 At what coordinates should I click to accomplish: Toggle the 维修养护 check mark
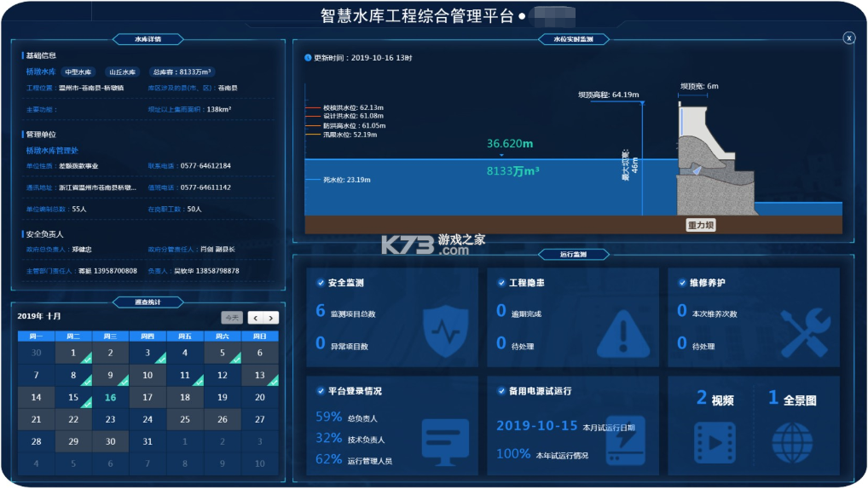682,283
